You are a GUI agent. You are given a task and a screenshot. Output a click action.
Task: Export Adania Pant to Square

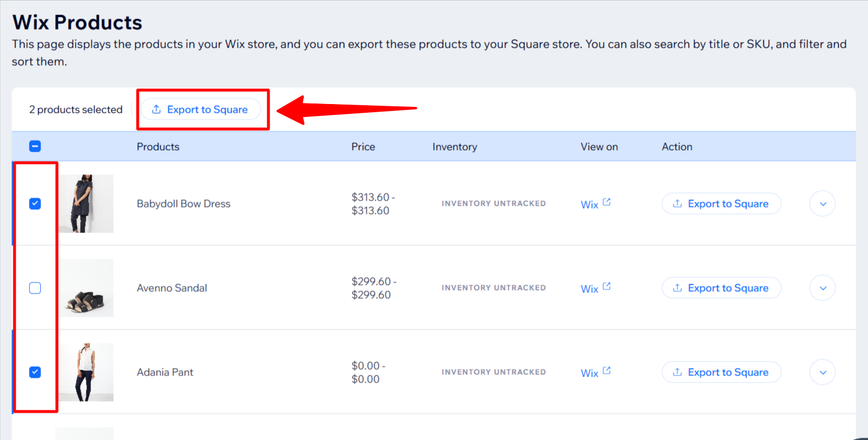pyautogui.click(x=722, y=372)
